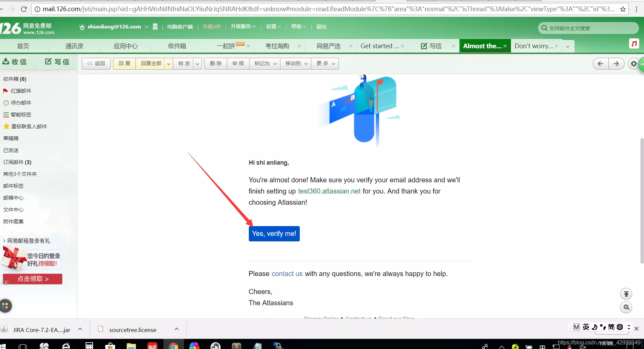This screenshot has height=349, width=644.
Task: Open Microsoft Store from the taskbar
Action: (x=110, y=346)
